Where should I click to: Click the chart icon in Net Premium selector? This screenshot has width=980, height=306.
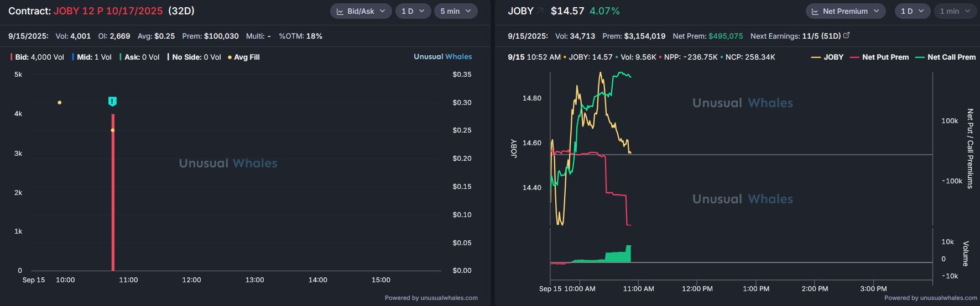coord(815,12)
